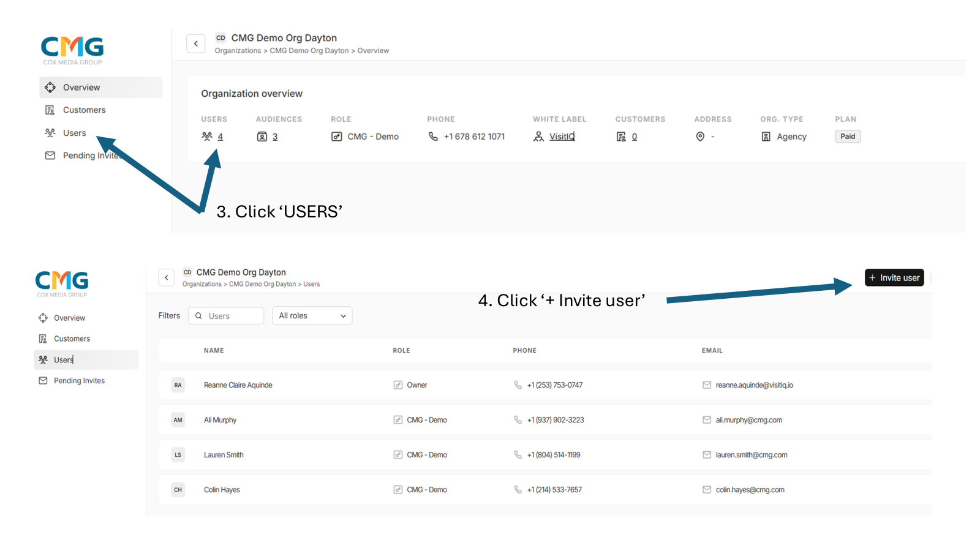Select the phone number +1 (214) 533-7657

(554, 490)
